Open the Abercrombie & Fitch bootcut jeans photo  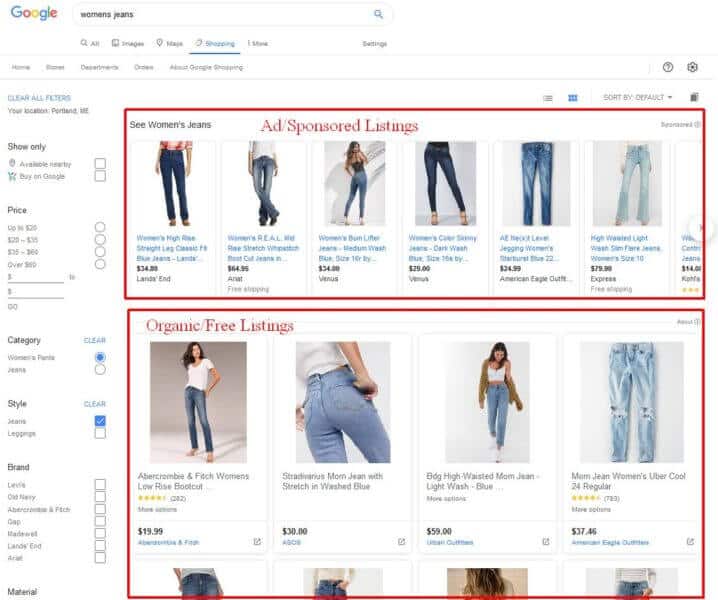pyautogui.click(x=198, y=402)
